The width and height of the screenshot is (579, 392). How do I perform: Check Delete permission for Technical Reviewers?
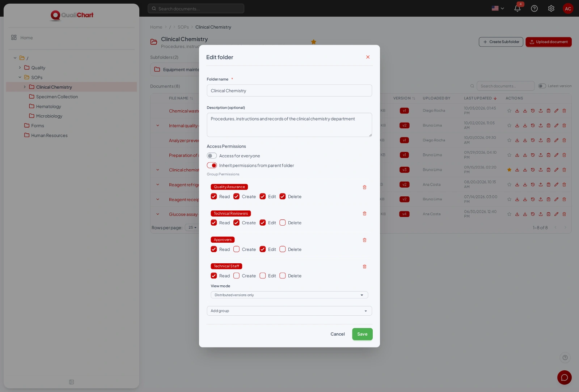coord(283,223)
